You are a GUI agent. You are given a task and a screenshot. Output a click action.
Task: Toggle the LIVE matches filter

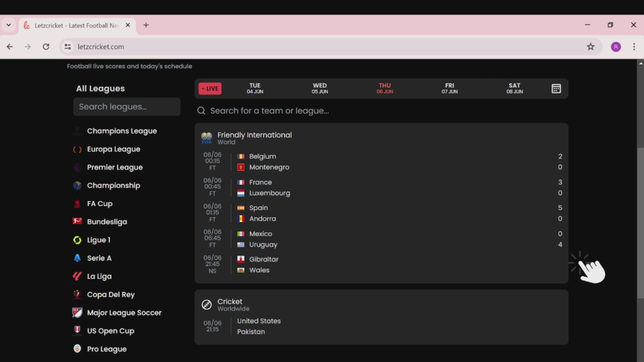[210, 88]
